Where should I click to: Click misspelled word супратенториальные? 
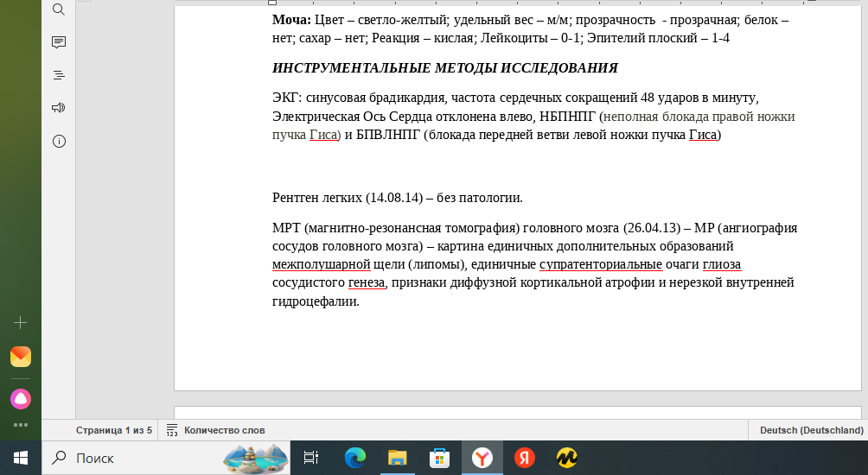(x=601, y=265)
